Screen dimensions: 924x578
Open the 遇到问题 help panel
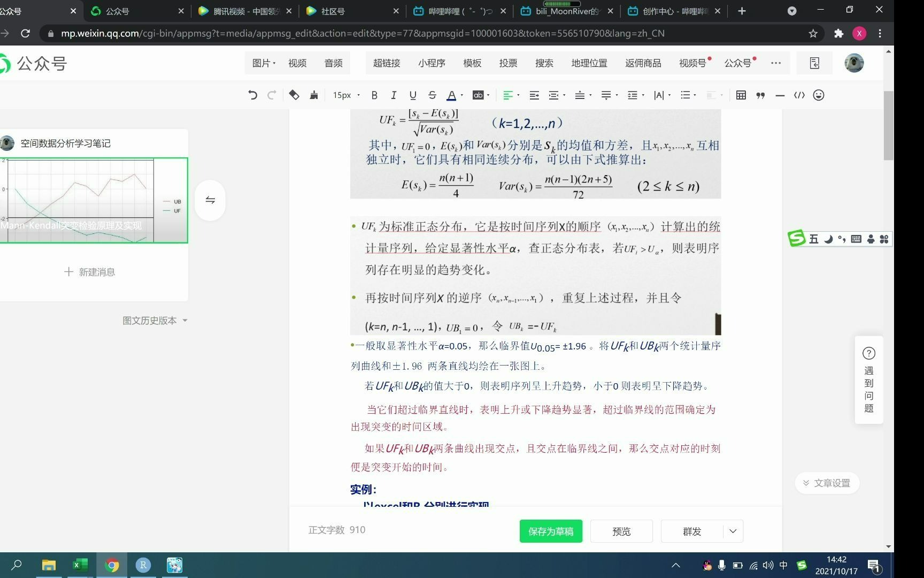click(x=869, y=381)
